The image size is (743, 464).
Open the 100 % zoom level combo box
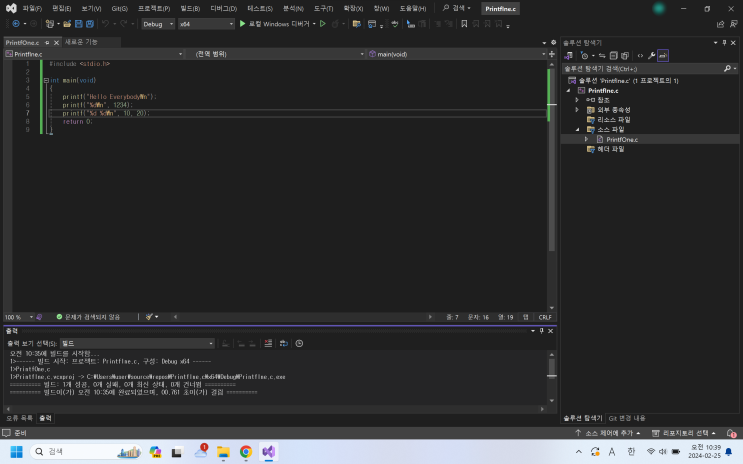click(18, 317)
